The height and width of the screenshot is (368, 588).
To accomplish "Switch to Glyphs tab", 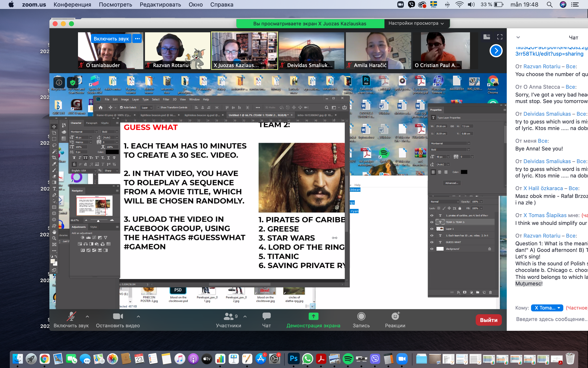I will tap(105, 123).
